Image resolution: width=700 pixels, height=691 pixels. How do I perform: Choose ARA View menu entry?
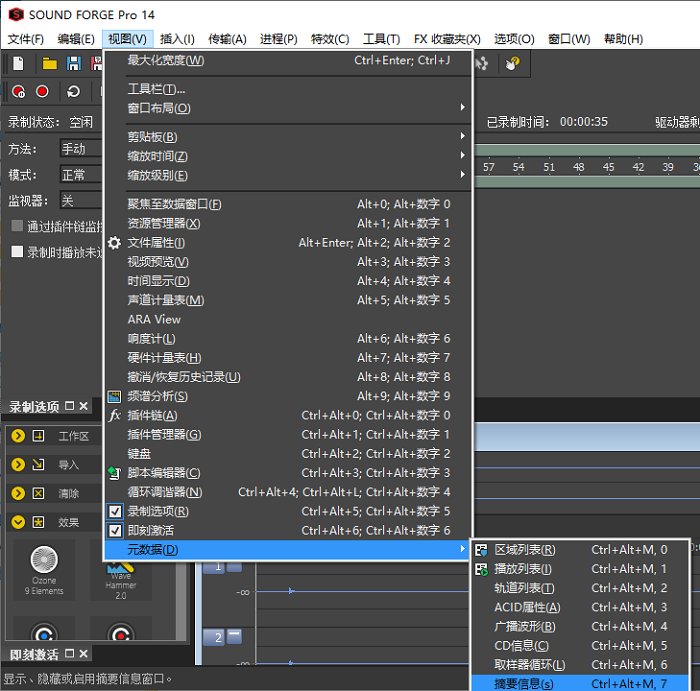288,320
